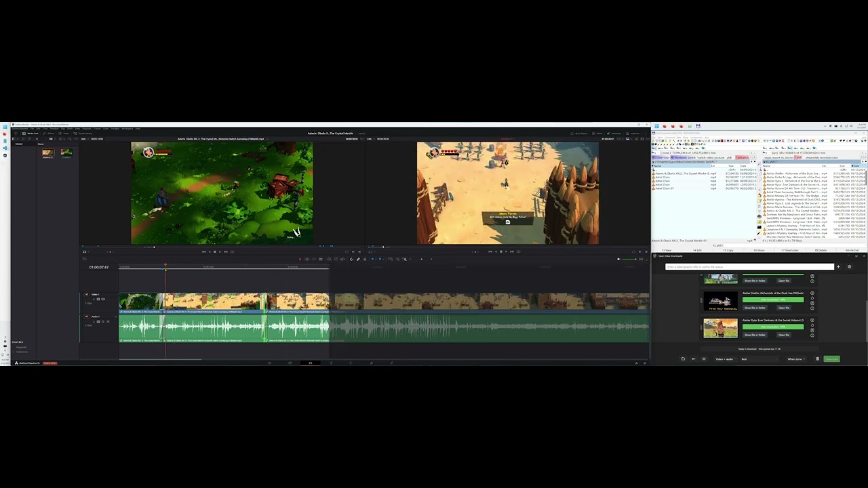Open the Fairlight menu in Resolve
This screenshot has width=868, height=488.
click(x=115, y=128)
